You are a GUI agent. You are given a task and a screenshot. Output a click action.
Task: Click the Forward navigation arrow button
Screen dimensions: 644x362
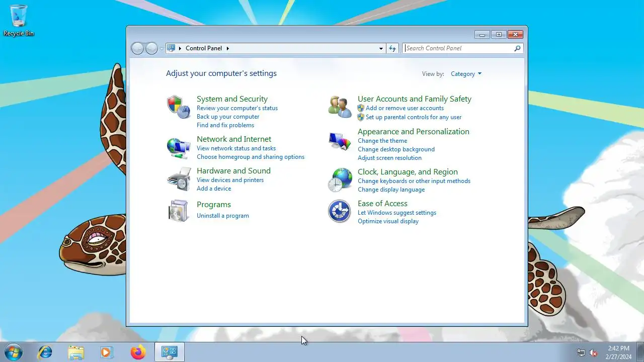pyautogui.click(x=151, y=48)
